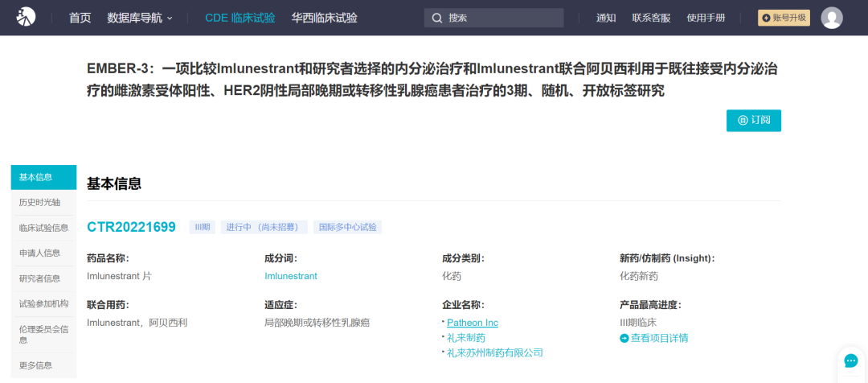The image size is (868, 383).
Task: Open the Imlunestrant 成分词 link
Action: [291, 276]
